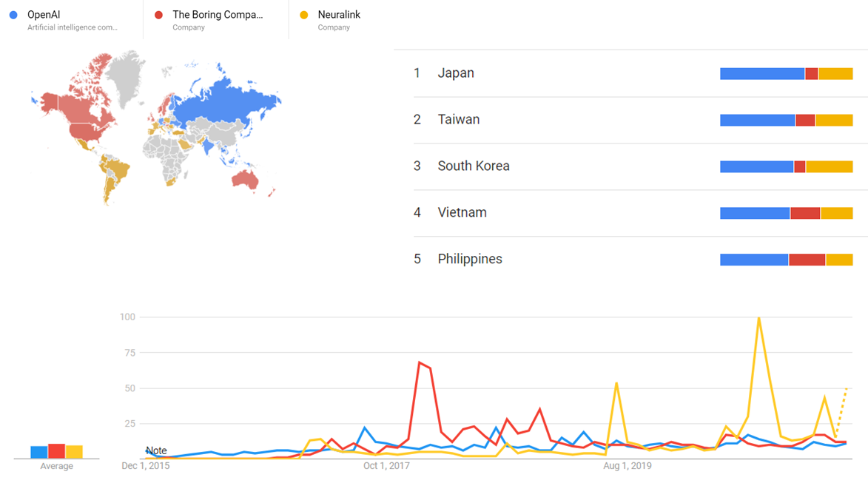This screenshot has height=483, width=868.
Task: Click the blue dot beside OpenAI
Action: point(13,15)
